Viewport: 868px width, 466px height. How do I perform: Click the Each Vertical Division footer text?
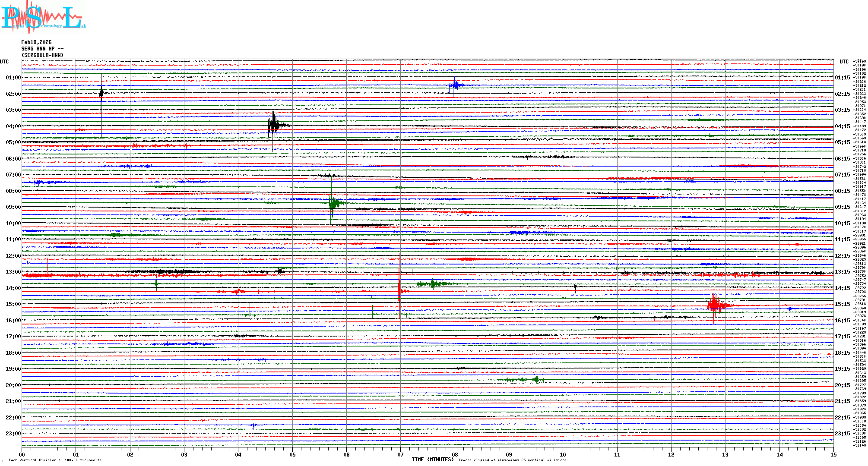55,460
